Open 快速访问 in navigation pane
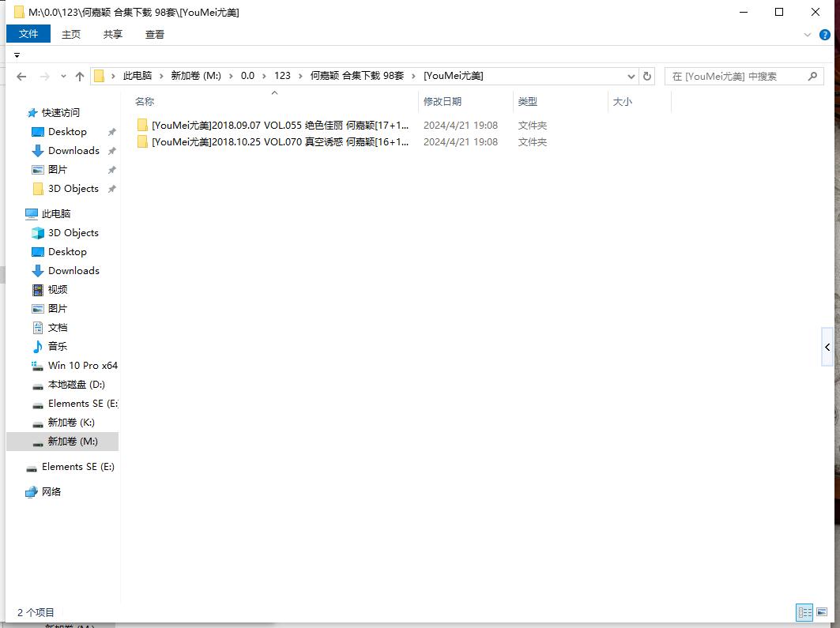 61,113
